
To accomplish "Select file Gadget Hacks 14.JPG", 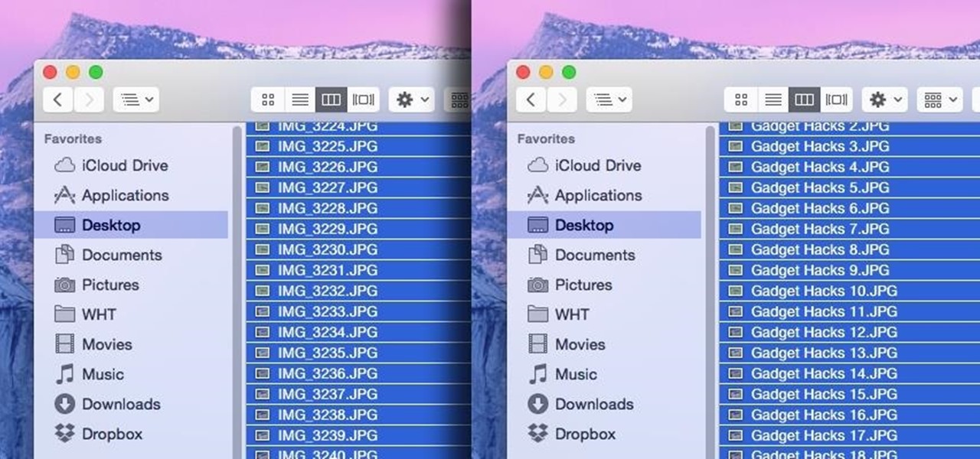I will tap(850, 373).
